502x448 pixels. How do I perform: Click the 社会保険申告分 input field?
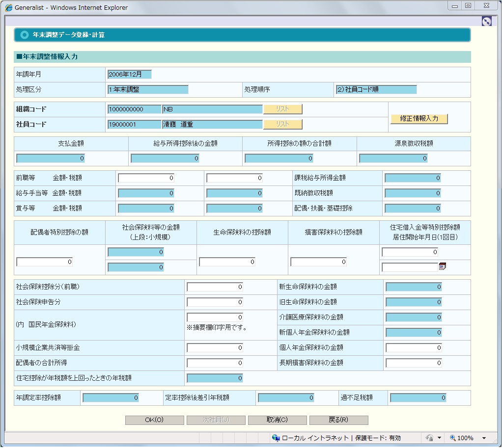click(215, 302)
